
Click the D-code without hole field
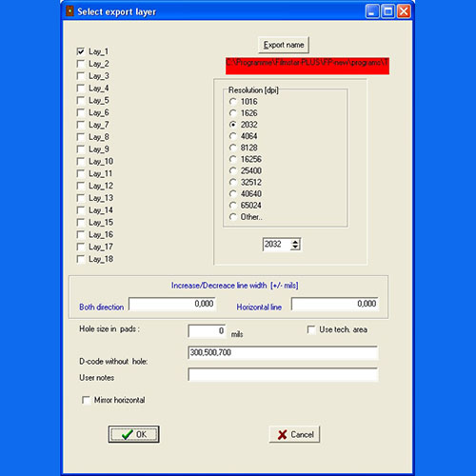pyautogui.click(x=283, y=352)
